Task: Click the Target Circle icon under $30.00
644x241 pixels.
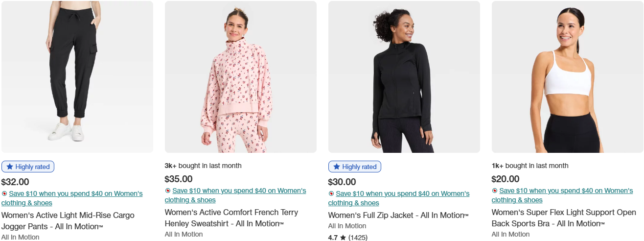Action: (x=331, y=194)
